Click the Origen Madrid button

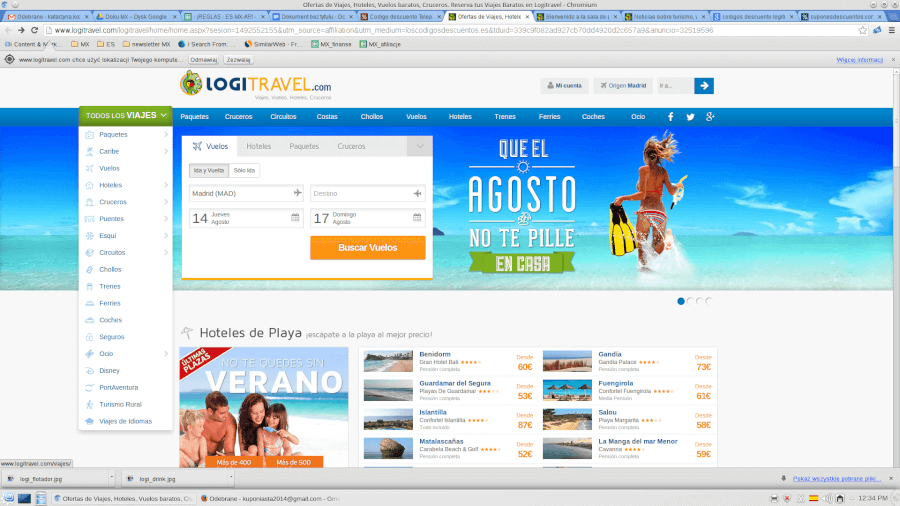(623, 85)
